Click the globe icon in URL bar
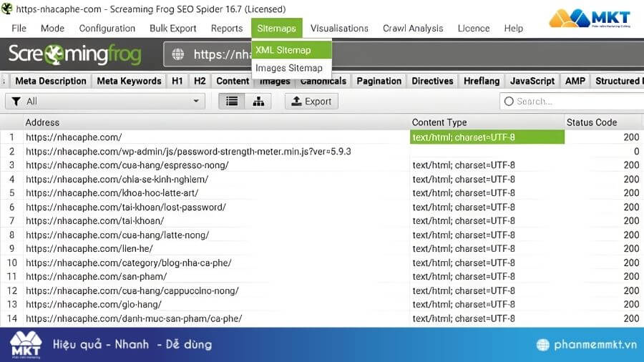The width and height of the screenshot is (644, 362). [179, 54]
